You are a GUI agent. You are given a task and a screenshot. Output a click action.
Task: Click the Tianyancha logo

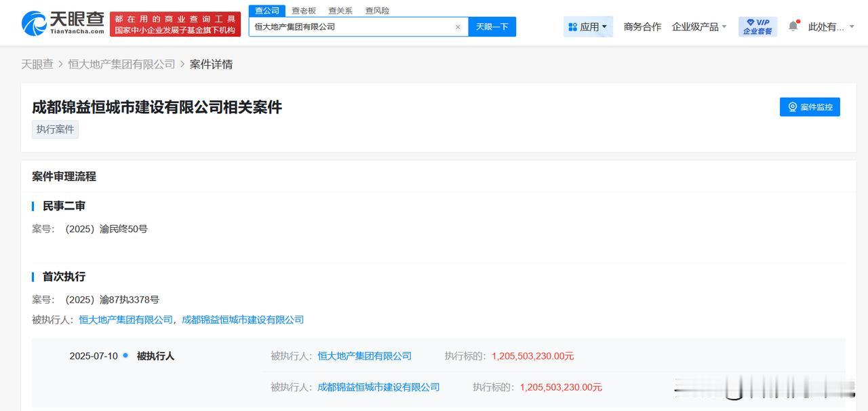63,24
